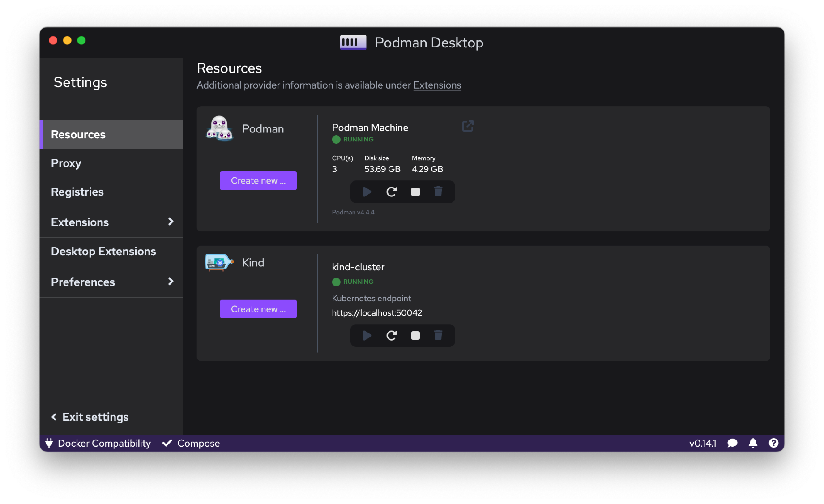
Task: Open notifications bell in status bar
Action: (753, 443)
